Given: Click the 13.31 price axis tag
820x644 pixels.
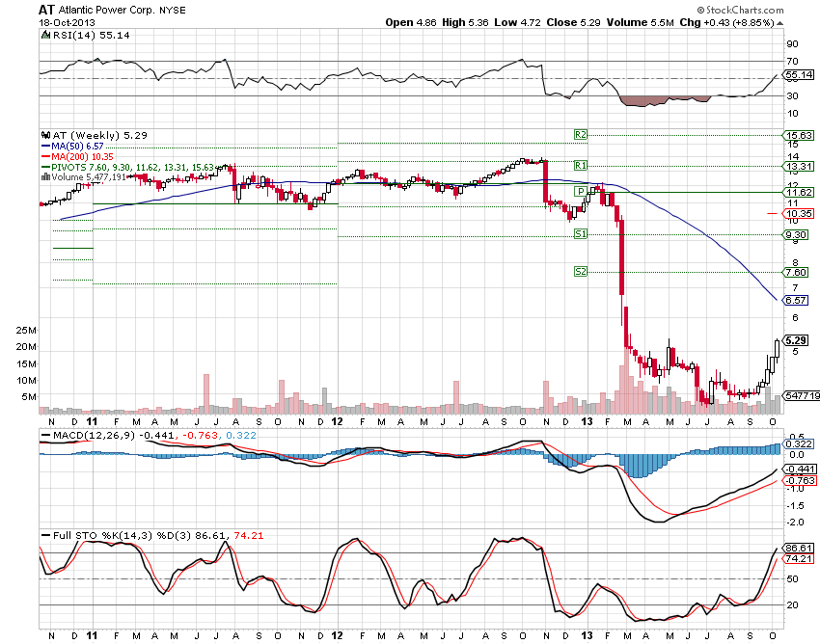Looking at the screenshot, I should tap(800, 167).
